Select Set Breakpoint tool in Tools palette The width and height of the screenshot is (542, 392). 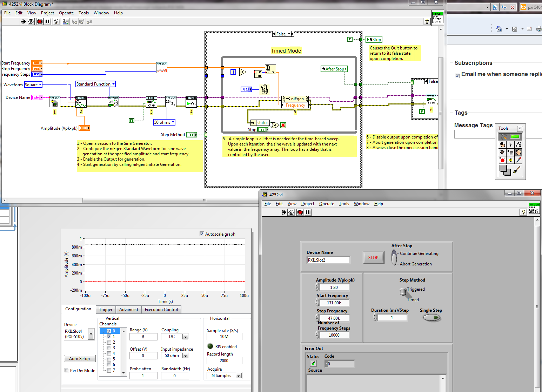[x=502, y=160]
